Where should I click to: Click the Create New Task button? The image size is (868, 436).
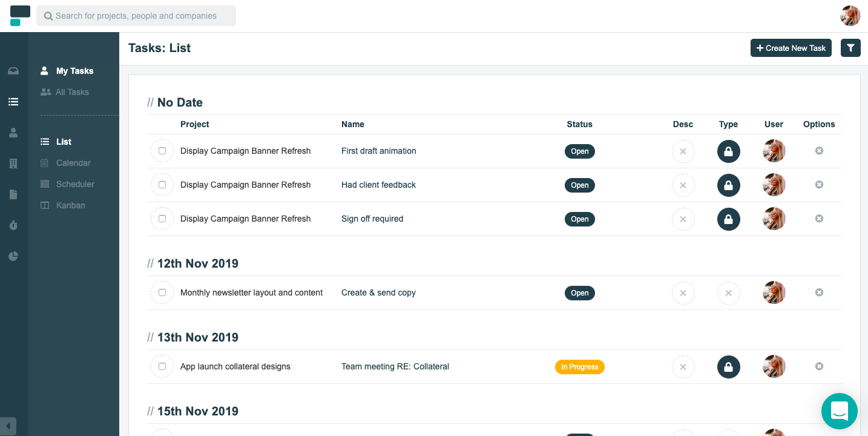point(791,48)
